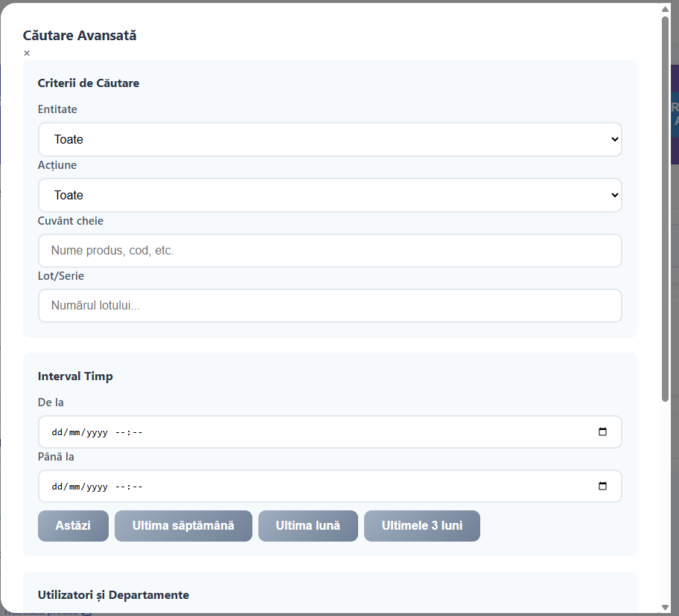Click the scrollbar down arrow
The height and width of the screenshot is (616, 679).
click(665, 607)
